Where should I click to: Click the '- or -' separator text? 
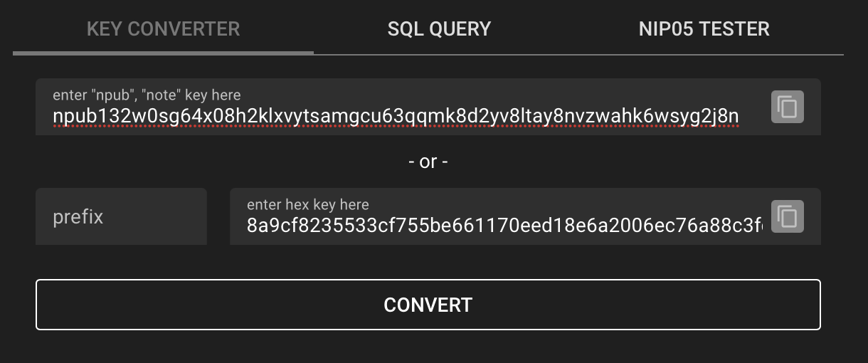pyautogui.click(x=428, y=162)
